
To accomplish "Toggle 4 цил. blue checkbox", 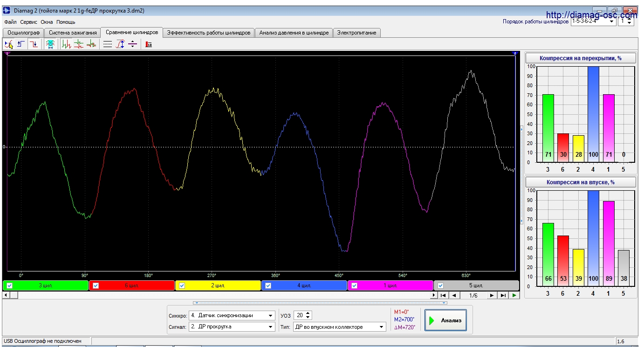I will (x=268, y=285).
